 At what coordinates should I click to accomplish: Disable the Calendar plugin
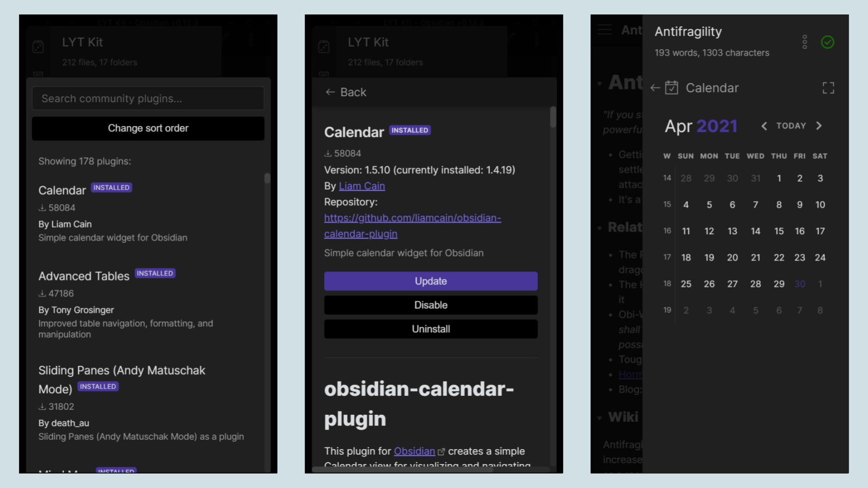(x=430, y=305)
